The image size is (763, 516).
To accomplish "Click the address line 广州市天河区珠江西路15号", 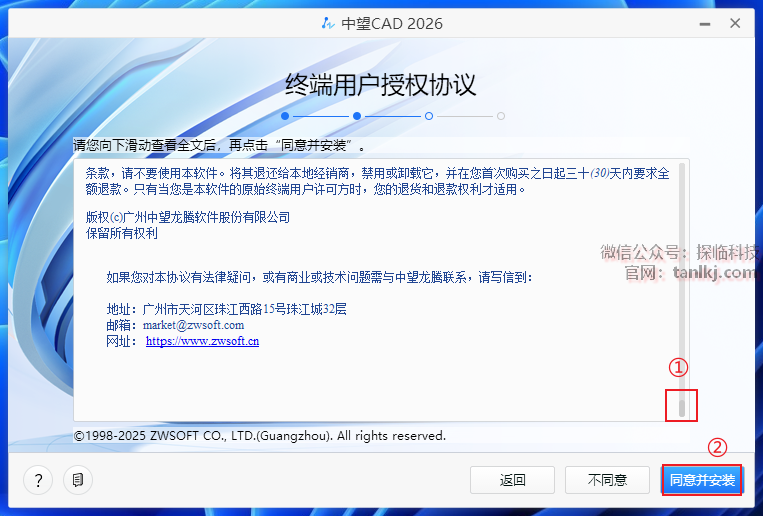I will (x=226, y=309).
